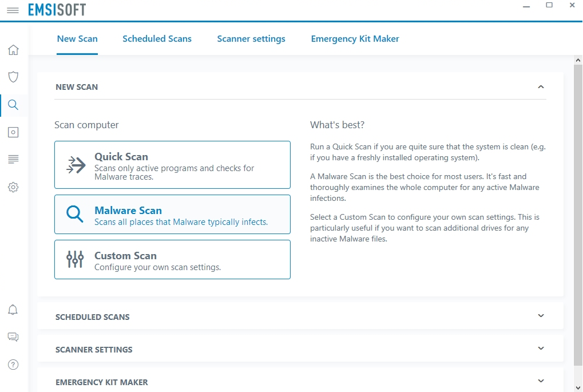Open the Settings gear icon
Image resolution: width=583 pixels, height=392 pixels.
click(13, 187)
